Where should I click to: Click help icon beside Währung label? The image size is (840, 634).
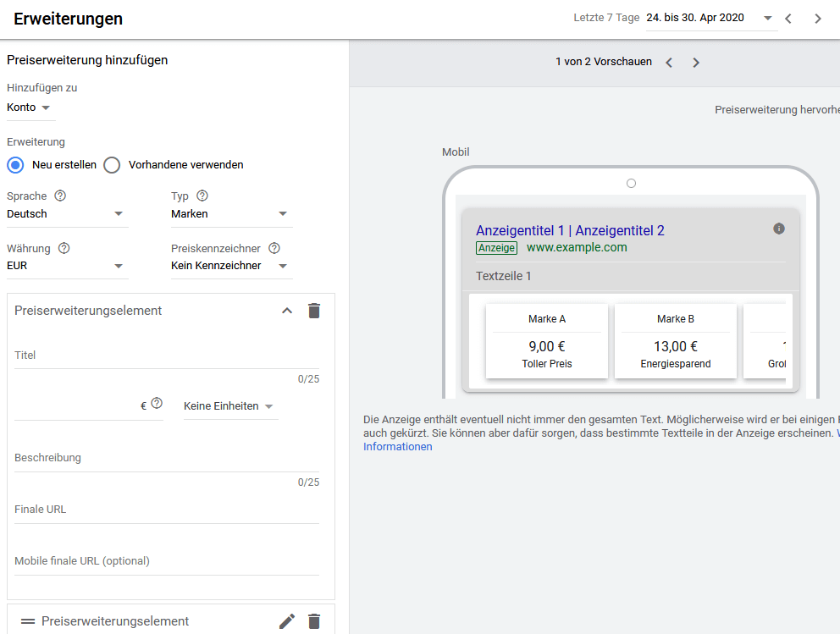click(x=64, y=248)
